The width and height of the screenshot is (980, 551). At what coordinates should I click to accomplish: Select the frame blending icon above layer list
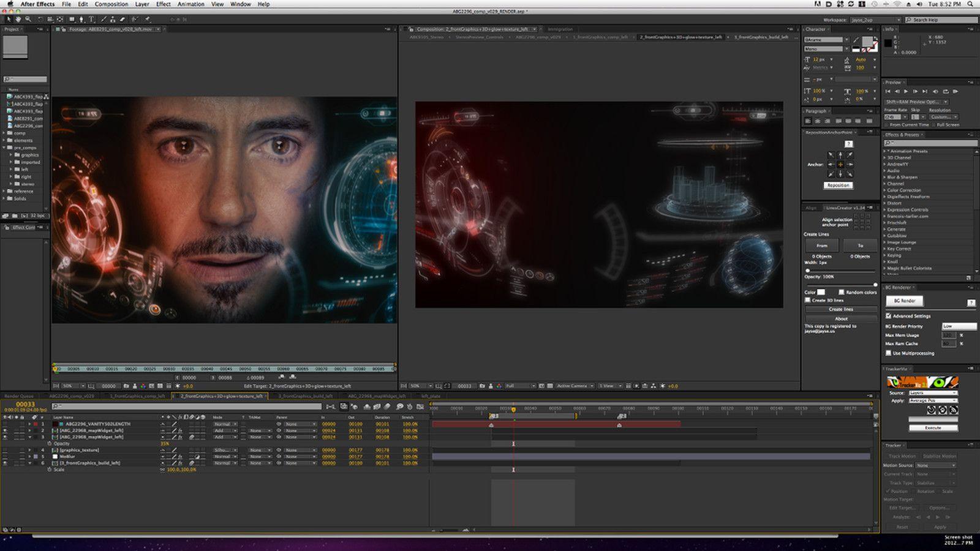[x=377, y=407]
